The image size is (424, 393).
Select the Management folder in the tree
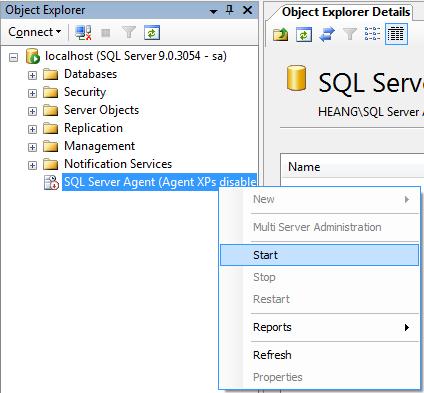[99, 146]
